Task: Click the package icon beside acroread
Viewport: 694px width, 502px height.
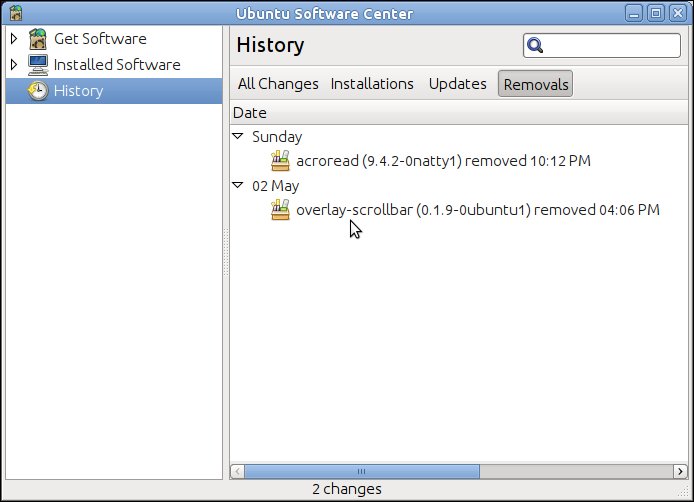Action: point(280,161)
